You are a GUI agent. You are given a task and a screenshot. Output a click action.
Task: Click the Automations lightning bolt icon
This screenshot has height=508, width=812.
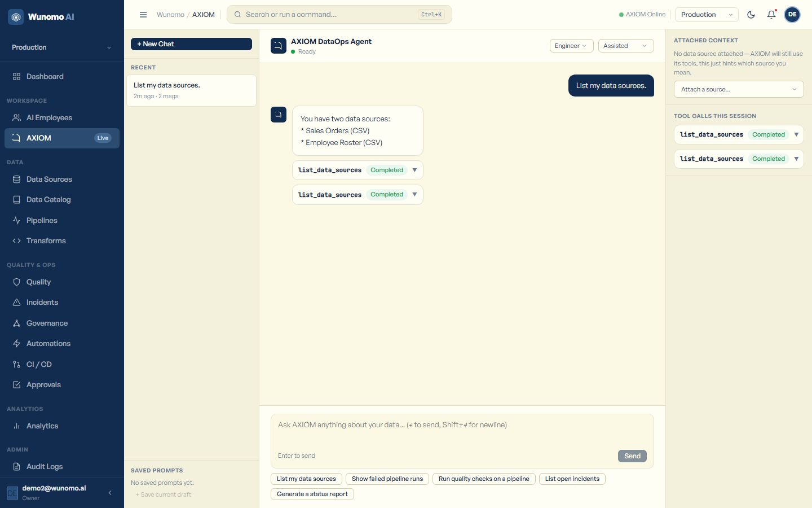(x=16, y=344)
